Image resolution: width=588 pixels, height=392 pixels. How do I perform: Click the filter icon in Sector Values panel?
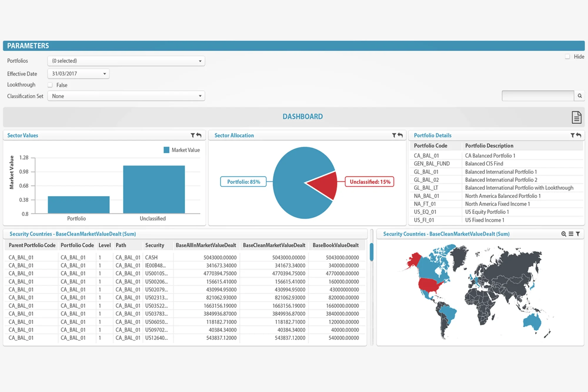(x=193, y=135)
